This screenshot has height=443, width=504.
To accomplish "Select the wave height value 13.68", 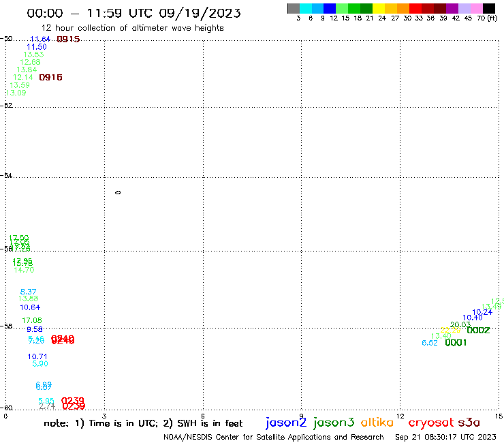I will [x=29, y=299].
